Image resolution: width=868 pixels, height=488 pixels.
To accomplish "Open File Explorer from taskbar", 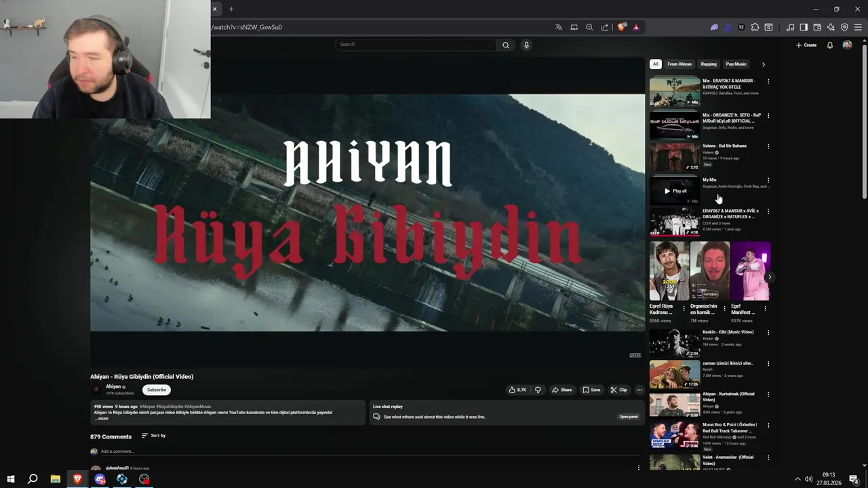I will pos(56,479).
